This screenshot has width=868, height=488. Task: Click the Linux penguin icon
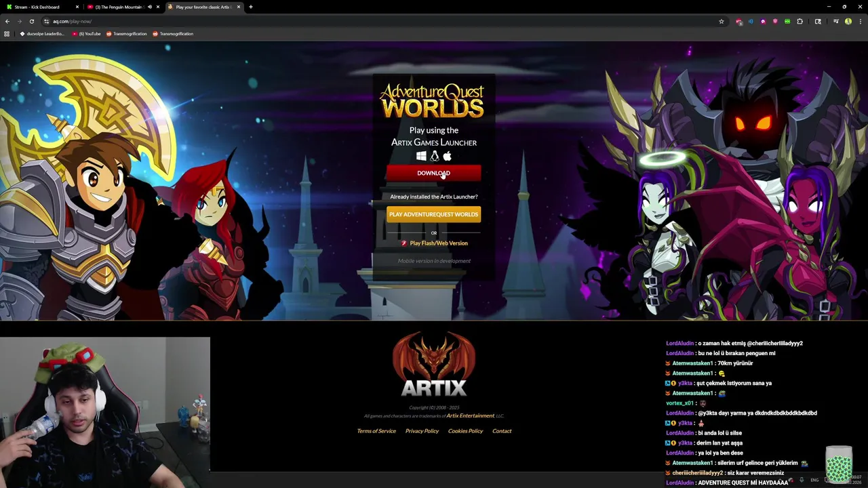pyautogui.click(x=435, y=156)
